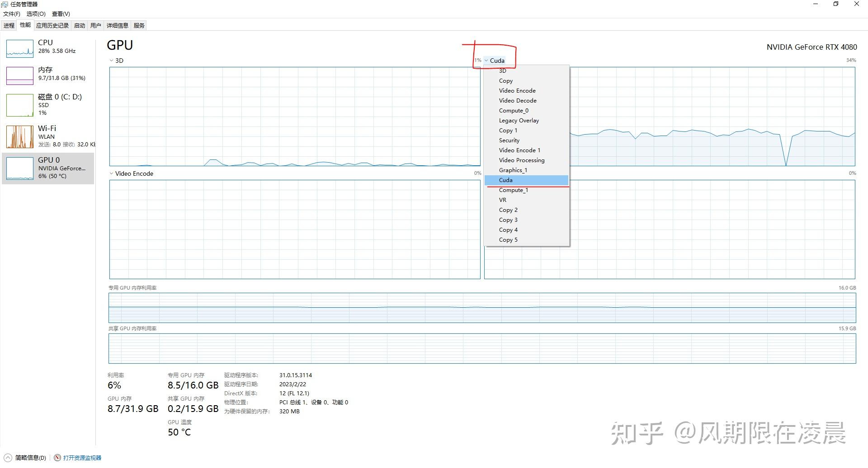Open the Wi-Fi WLAN performance view
Image resolution: width=868 pixels, height=468 pixels.
click(x=47, y=136)
